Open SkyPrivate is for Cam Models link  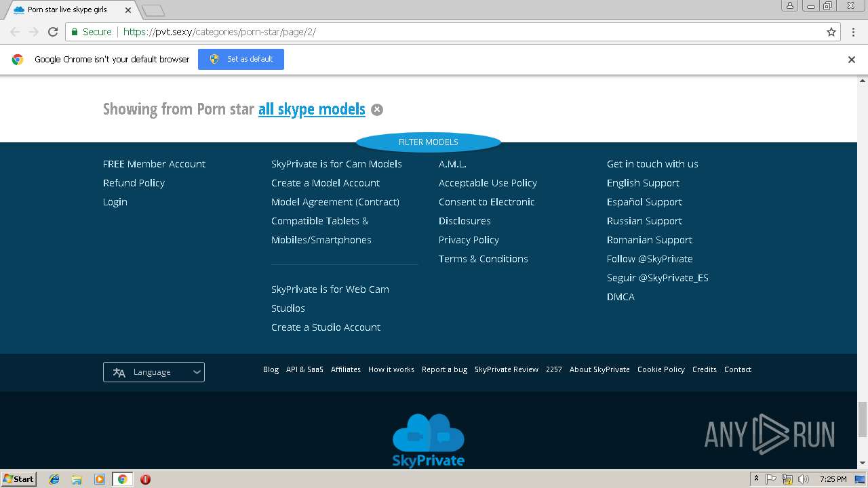[x=336, y=164]
